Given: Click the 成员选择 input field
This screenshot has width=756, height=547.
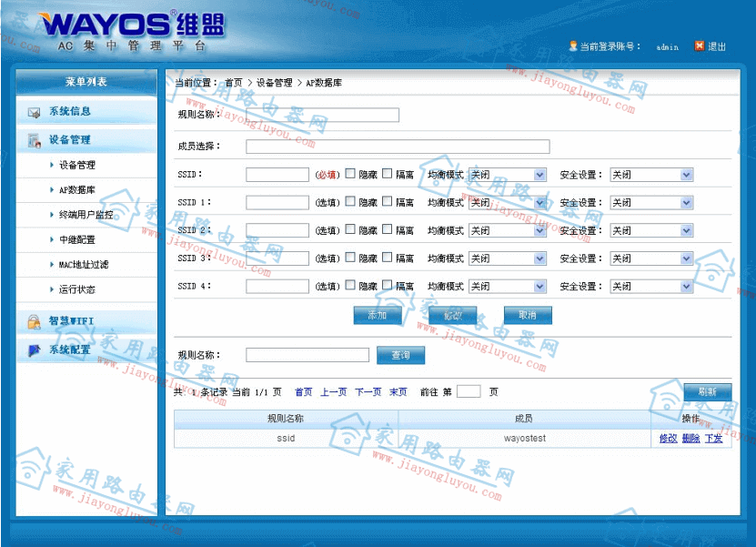Looking at the screenshot, I should click(398, 147).
